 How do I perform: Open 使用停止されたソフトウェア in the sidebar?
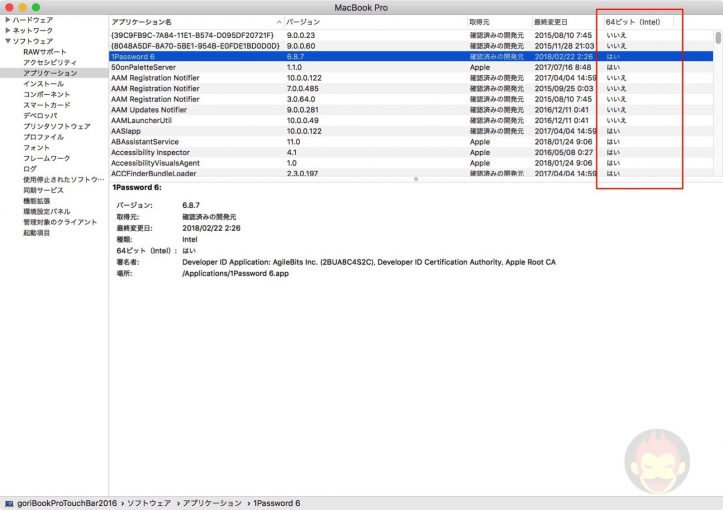(64, 179)
